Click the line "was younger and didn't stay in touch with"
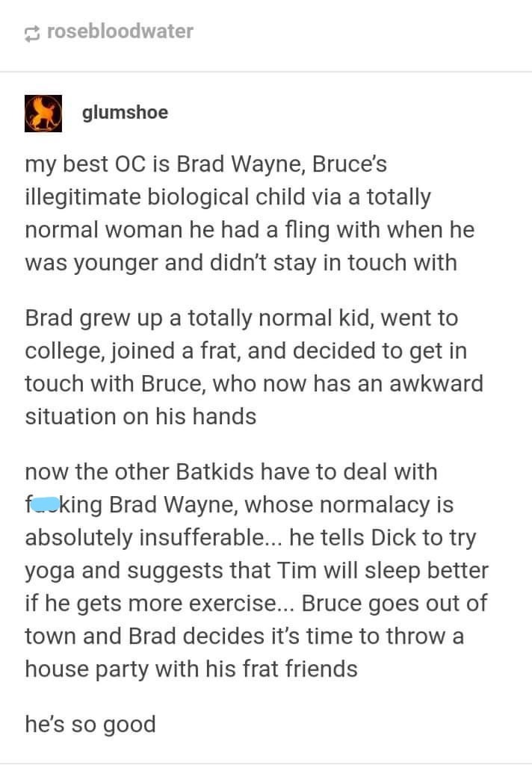 (x=241, y=263)
